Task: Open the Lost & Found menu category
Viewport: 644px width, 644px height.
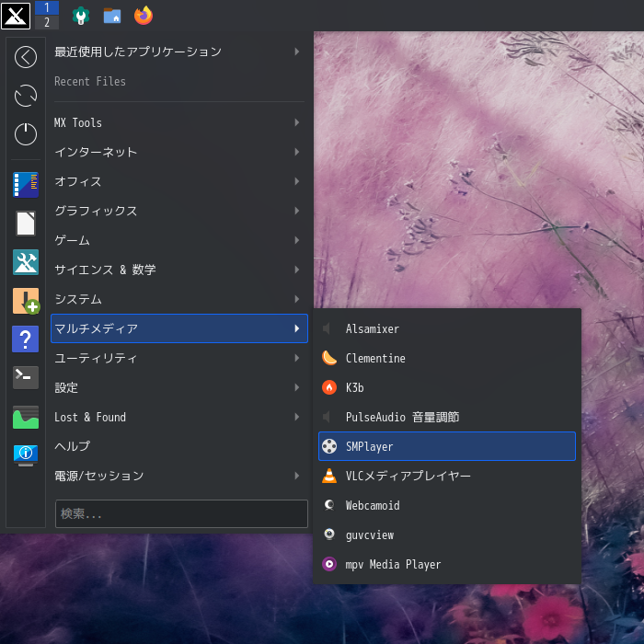Action: click(179, 417)
